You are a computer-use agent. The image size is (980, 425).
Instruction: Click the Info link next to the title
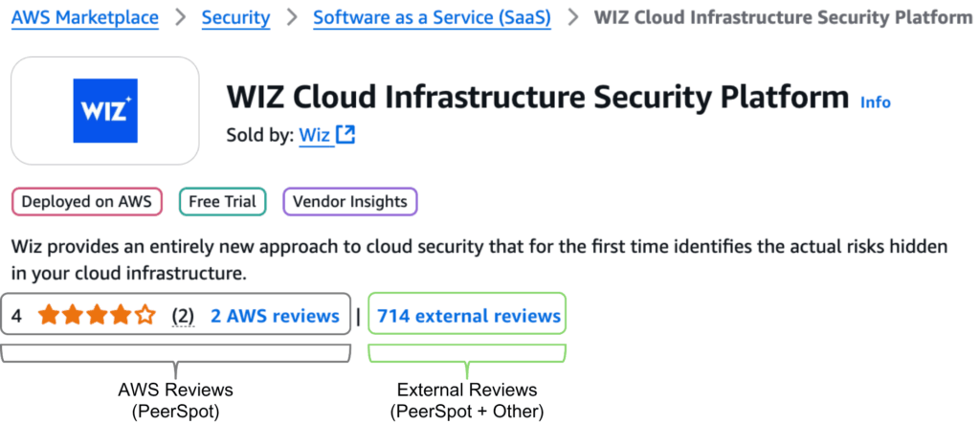point(875,101)
